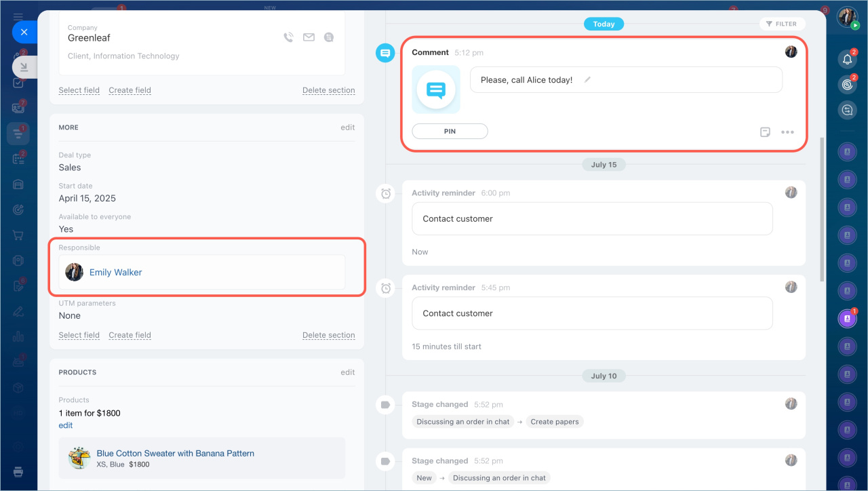Open Blue Cotton Sweater with Banana Pattern link
The image size is (868, 491).
(x=175, y=453)
